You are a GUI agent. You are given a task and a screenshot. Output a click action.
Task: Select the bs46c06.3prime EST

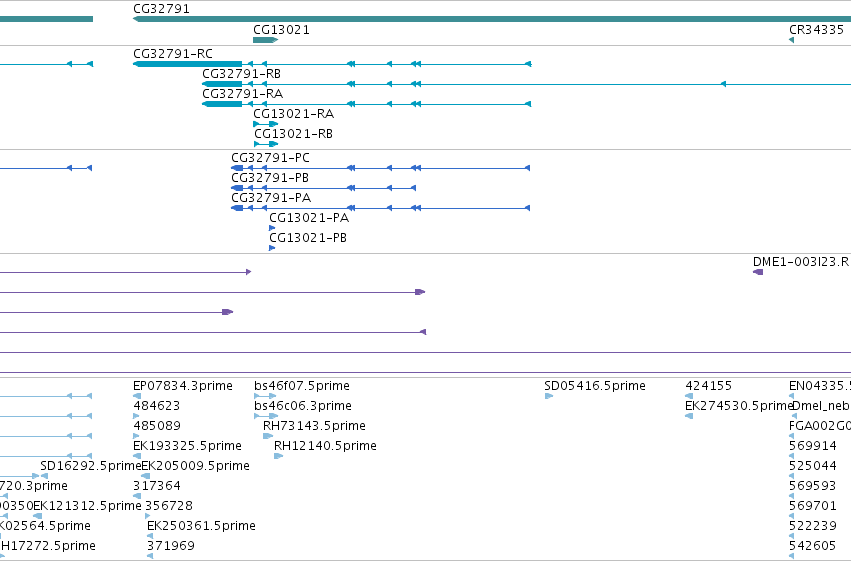(x=302, y=406)
